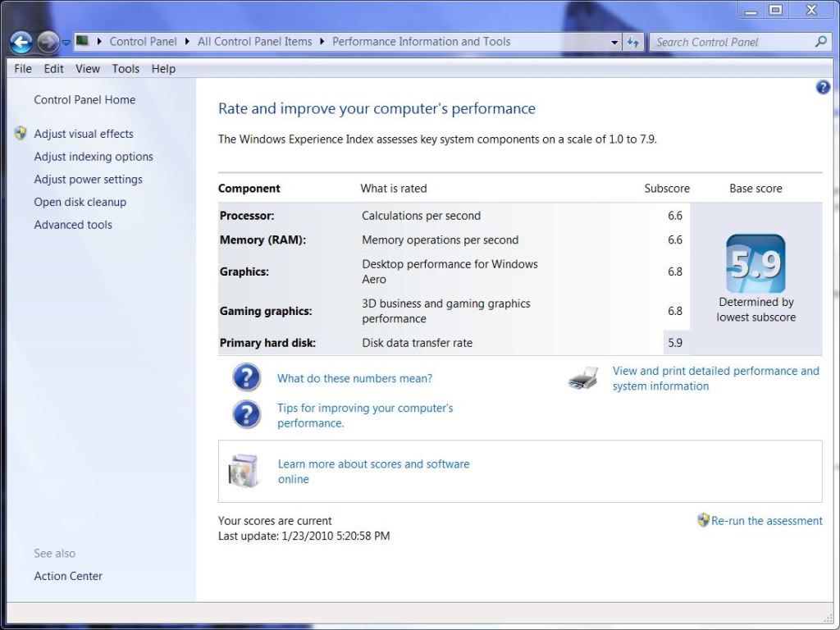Click question icon beside What do these numbers mean

pyautogui.click(x=246, y=377)
